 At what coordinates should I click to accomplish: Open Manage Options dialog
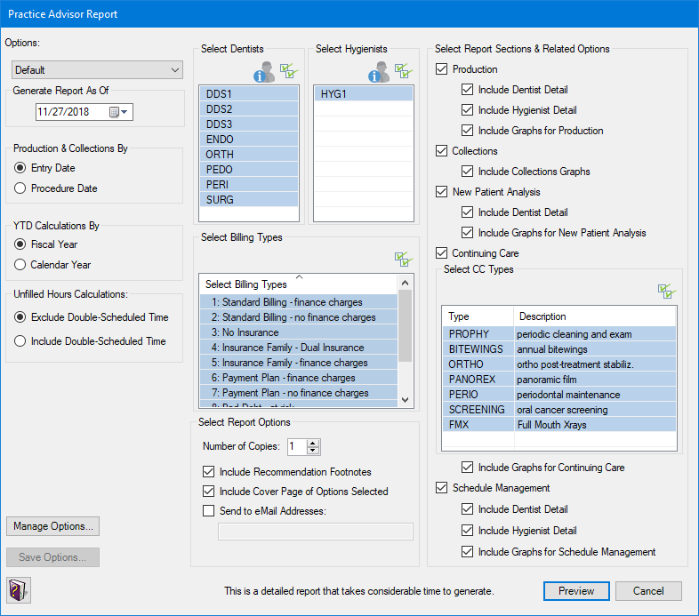(x=52, y=526)
